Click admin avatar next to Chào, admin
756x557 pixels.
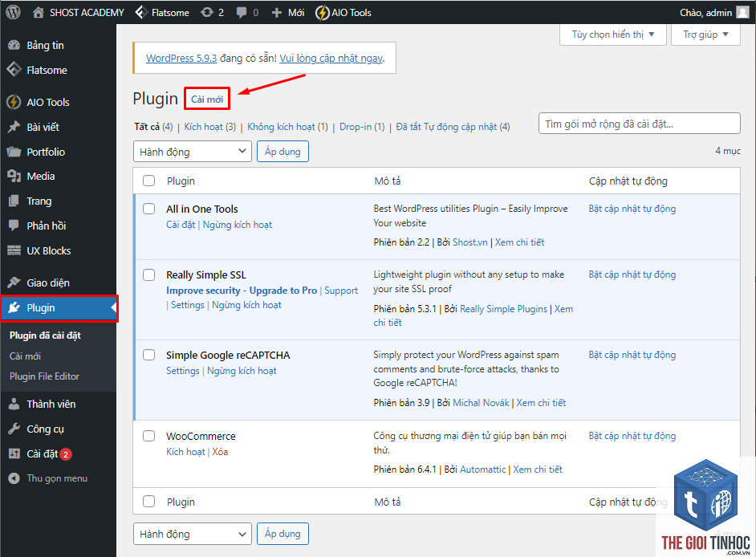click(x=743, y=13)
